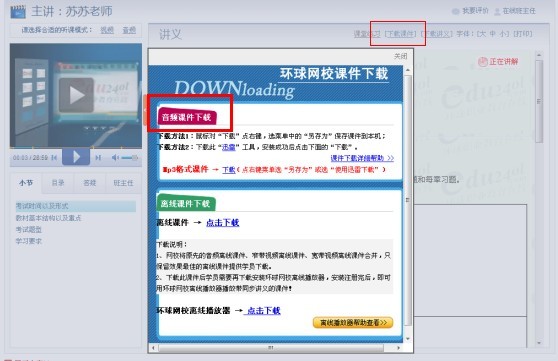Select the 小节 tab
This screenshot has height=361, width=558.
pyautogui.click(x=26, y=183)
